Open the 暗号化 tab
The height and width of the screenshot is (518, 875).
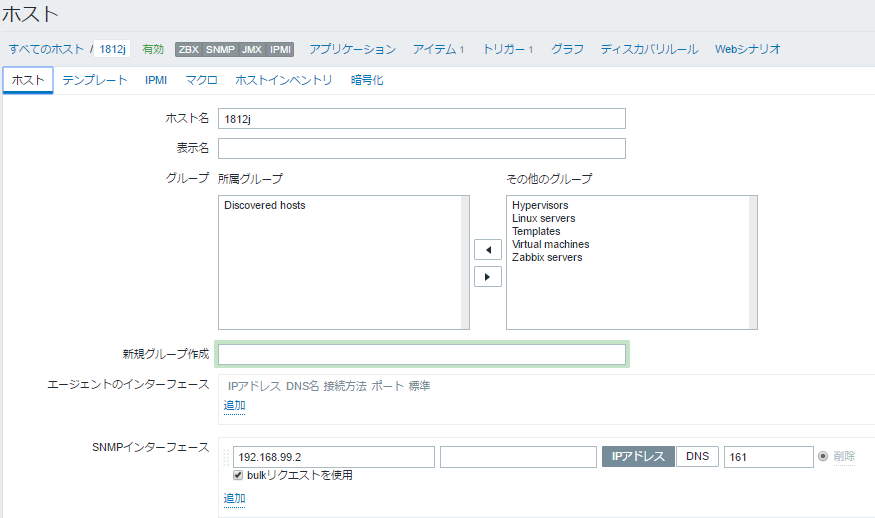click(367, 80)
